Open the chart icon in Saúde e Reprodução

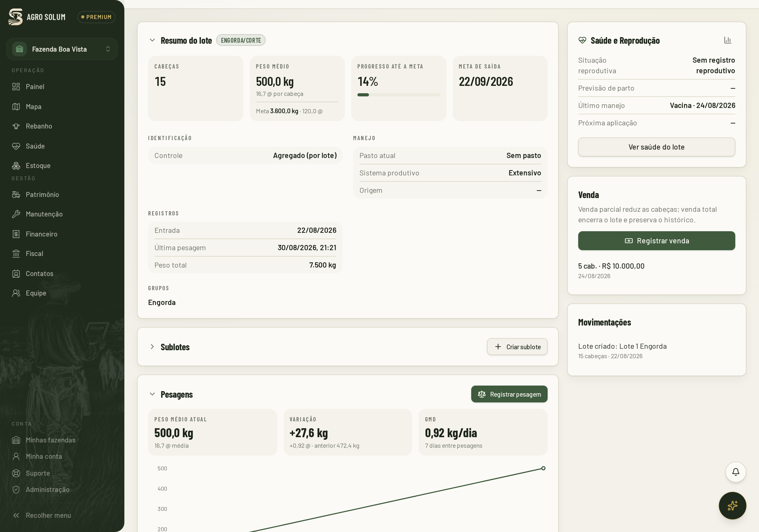(x=727, y=40)
